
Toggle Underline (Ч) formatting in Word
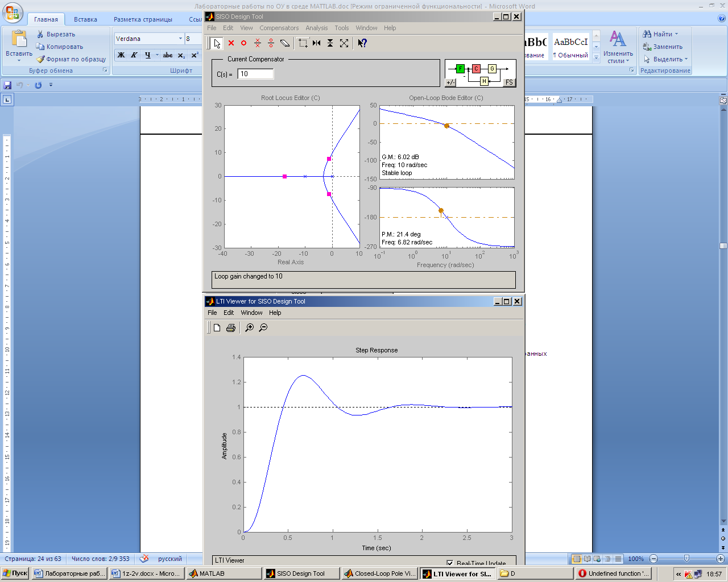click(x=147, y=55)
